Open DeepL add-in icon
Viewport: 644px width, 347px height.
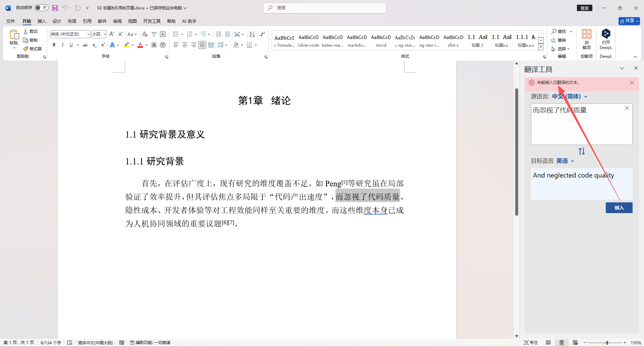[606, 34]
